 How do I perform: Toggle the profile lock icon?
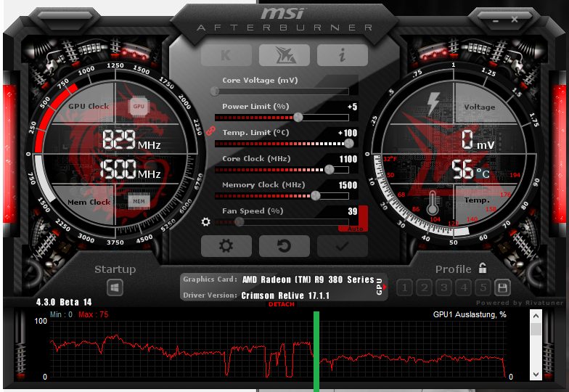[482, 268]
